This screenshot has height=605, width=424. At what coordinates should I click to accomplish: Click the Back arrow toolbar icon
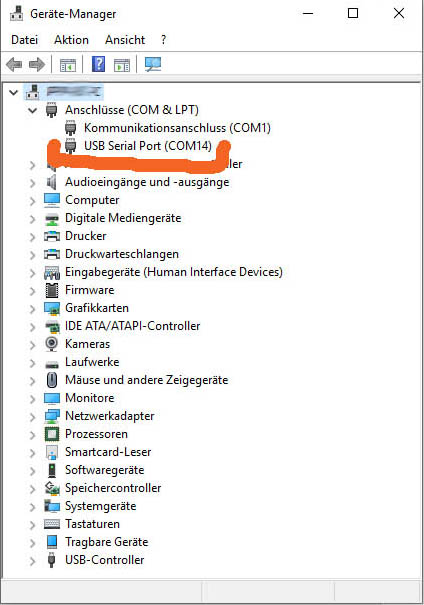(x=14, y=64)
